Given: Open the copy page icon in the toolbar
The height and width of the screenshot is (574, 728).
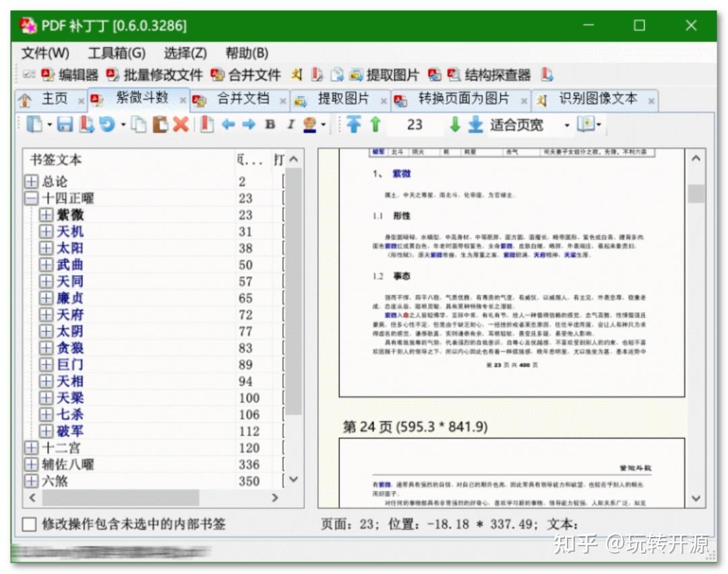Looking at the screenshot, I should [x=139, y=125].
